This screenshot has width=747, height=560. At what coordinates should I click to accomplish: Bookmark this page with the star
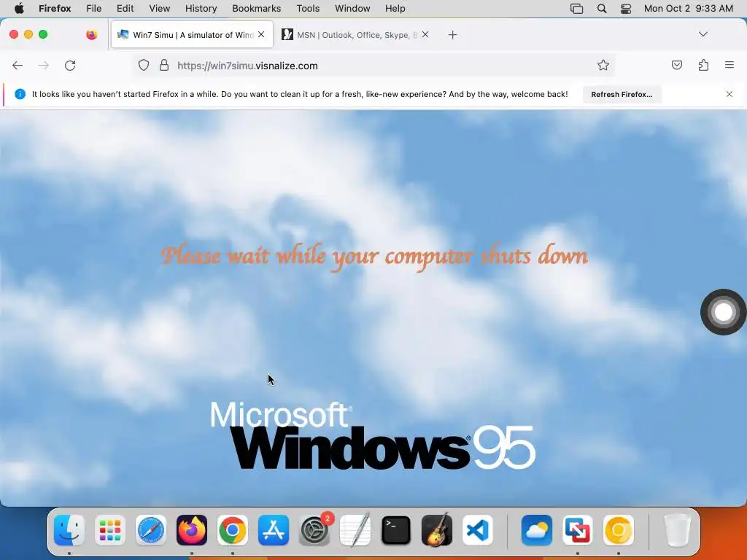pyautogui.click(x=603, y=65)
